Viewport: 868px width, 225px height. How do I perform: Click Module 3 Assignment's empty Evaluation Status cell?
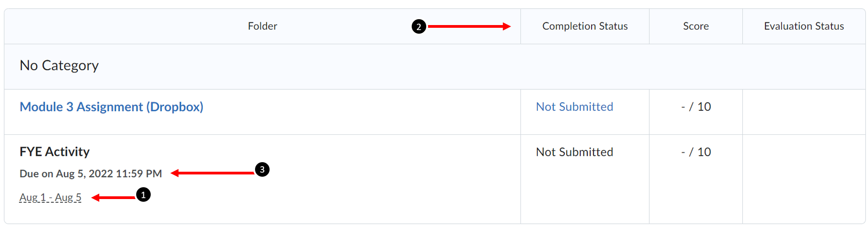tap(804, 112)
